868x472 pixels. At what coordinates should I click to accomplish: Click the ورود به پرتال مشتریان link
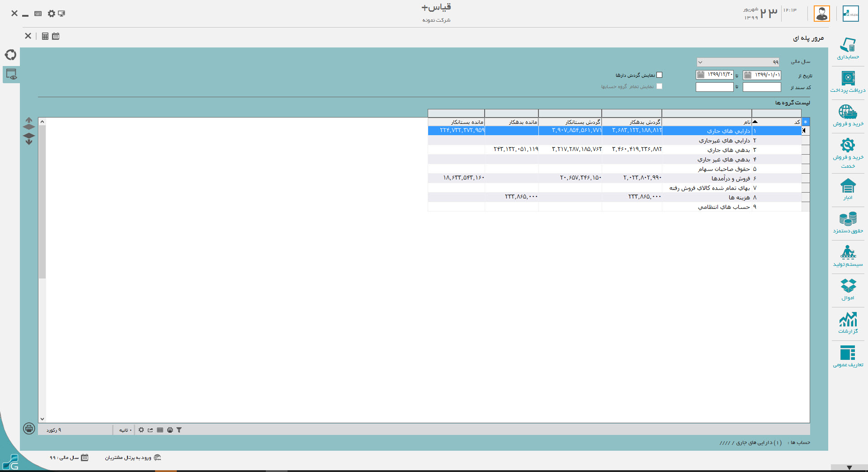pyautogui.click(x=128, y=458)
